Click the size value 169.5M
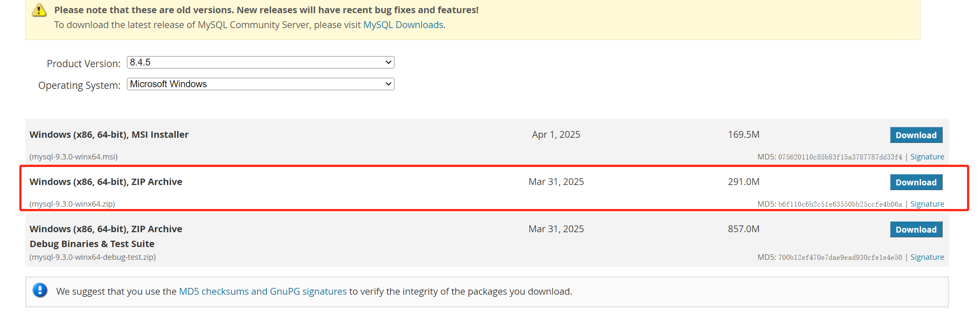Screen dimensions: 980x313 click(x=744, y=134)
